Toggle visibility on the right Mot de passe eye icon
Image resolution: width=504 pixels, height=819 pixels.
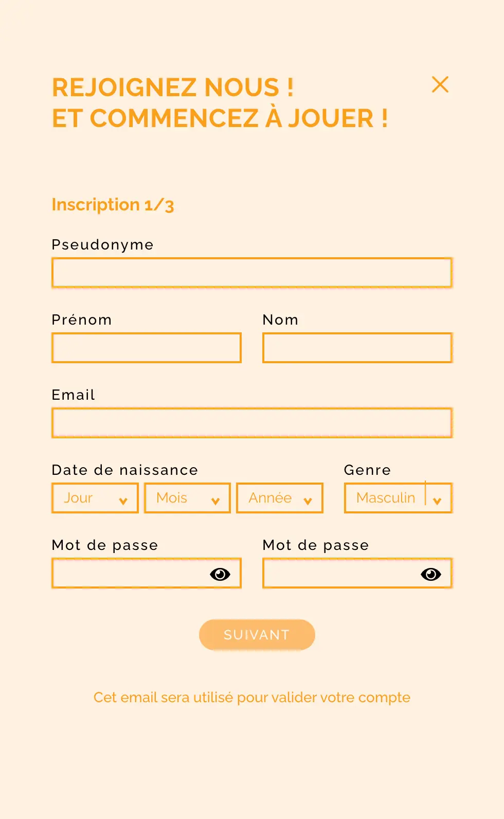coord(430,573)
